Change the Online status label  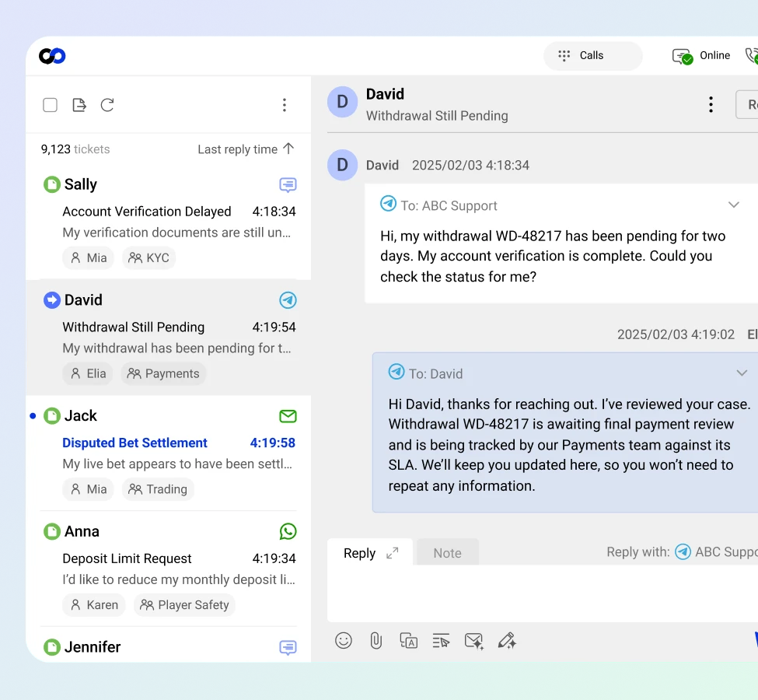coord(714,56)
